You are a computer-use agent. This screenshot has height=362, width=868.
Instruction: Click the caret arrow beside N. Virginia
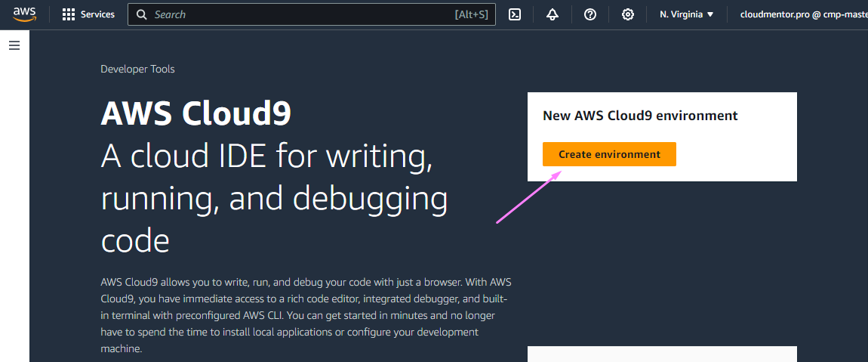coord(710,14)
